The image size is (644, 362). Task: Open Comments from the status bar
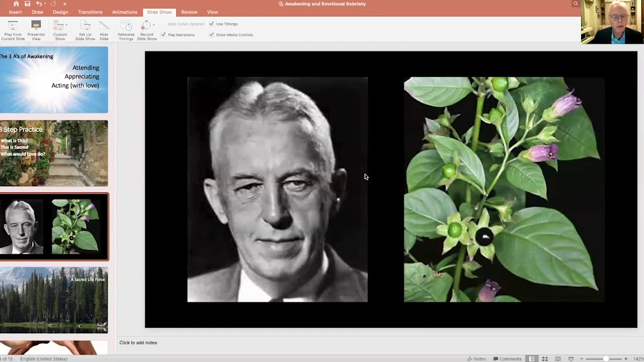point(507,359)
